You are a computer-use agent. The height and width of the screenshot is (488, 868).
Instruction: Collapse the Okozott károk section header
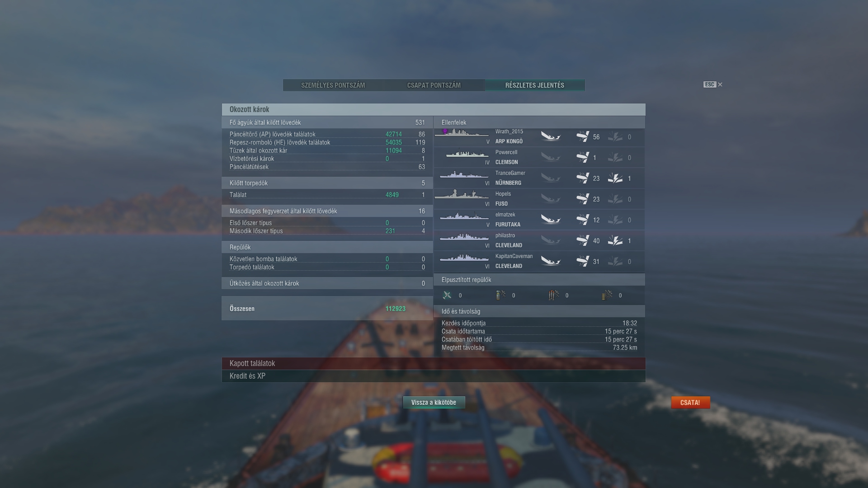click(x=434, y=109)
